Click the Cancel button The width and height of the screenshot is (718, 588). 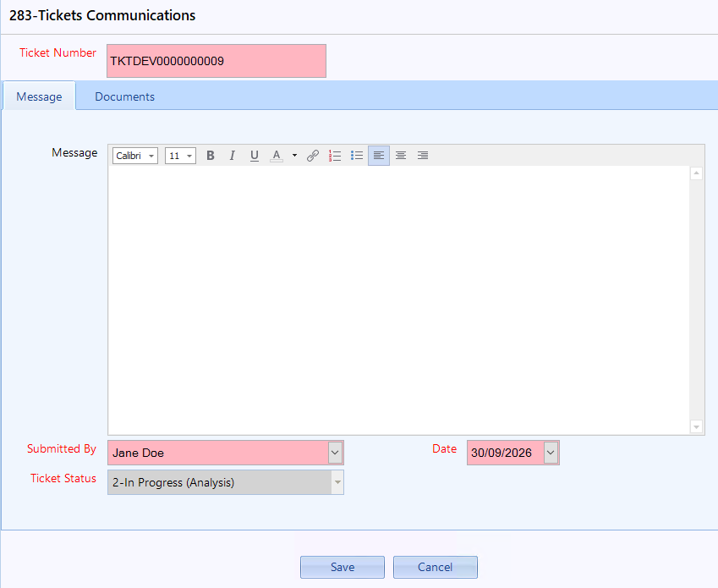click(435, 567)
